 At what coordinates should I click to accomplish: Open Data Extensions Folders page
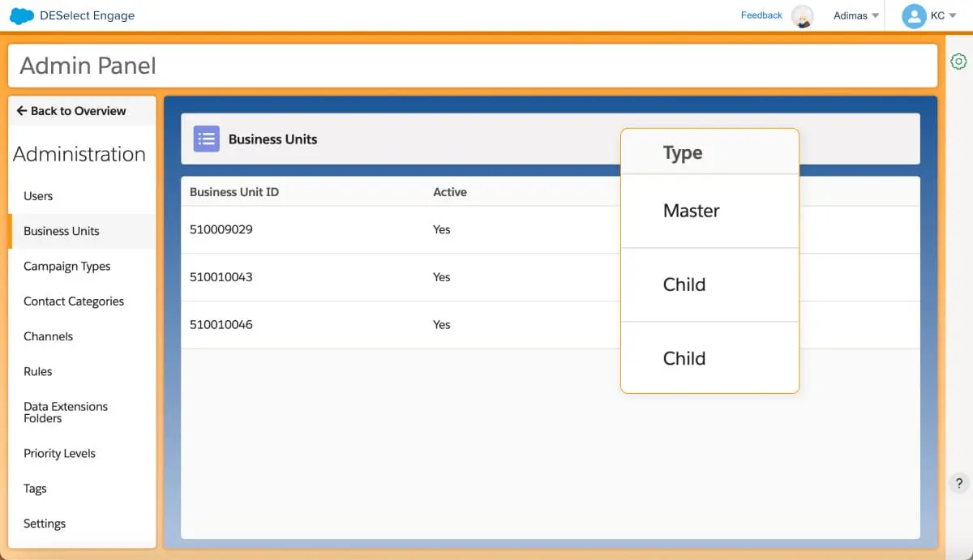[x=65, y=413]
